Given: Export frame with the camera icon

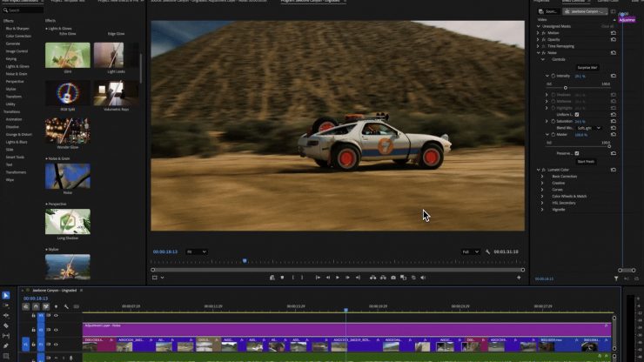Looking at the screenshot, I should click(x=393, y=278).
